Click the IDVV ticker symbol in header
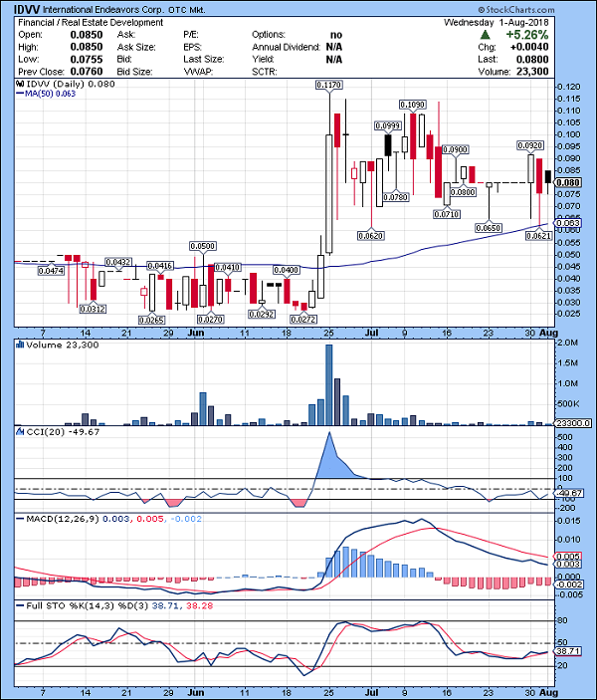 (27, 9)
